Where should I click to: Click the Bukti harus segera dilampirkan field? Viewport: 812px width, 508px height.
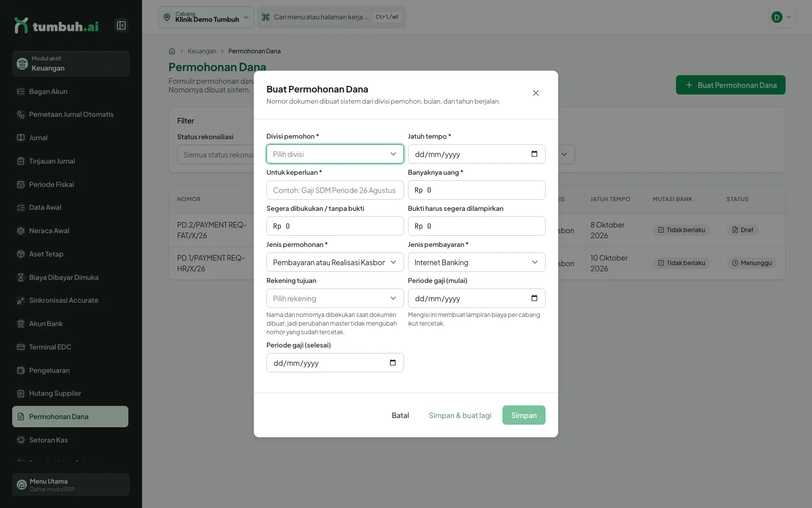pyautogui.click(x=477, y=226)
